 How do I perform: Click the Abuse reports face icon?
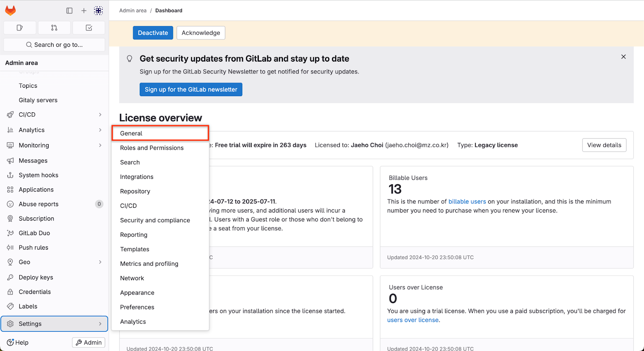coord(10,204)
